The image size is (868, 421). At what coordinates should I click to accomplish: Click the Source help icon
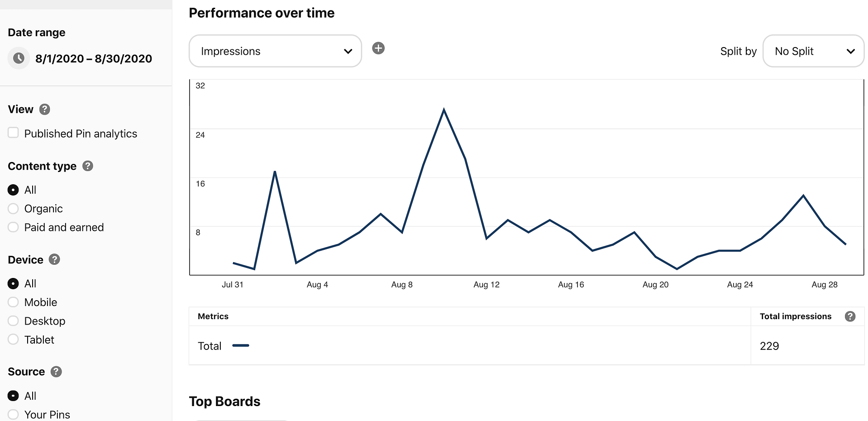pos(56,371)
